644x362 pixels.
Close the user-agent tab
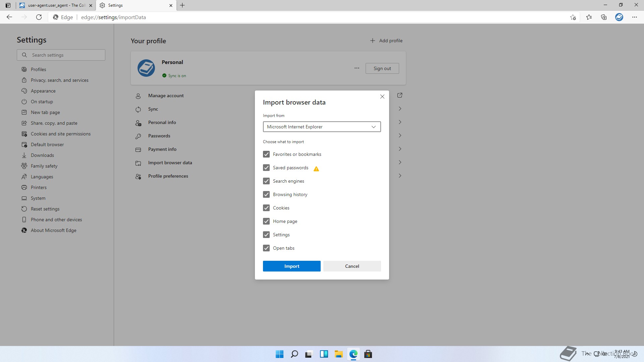(x=91, y=5)
